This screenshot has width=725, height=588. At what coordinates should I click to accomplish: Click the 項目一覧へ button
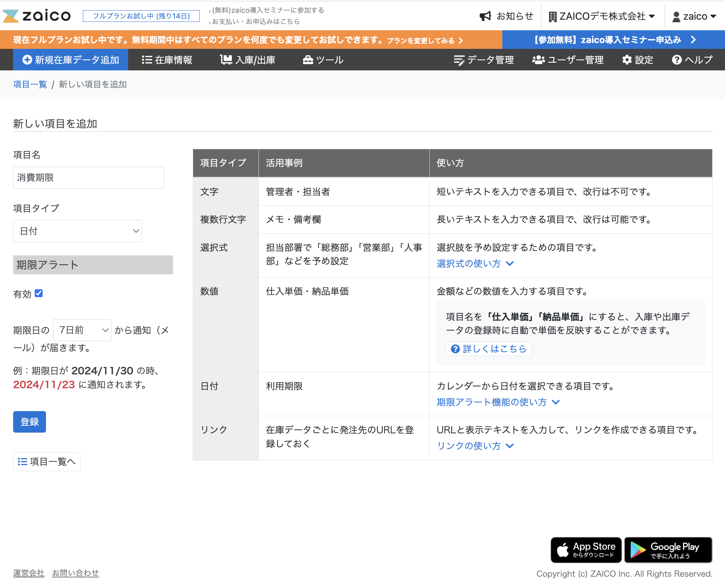tap(47, 462)
